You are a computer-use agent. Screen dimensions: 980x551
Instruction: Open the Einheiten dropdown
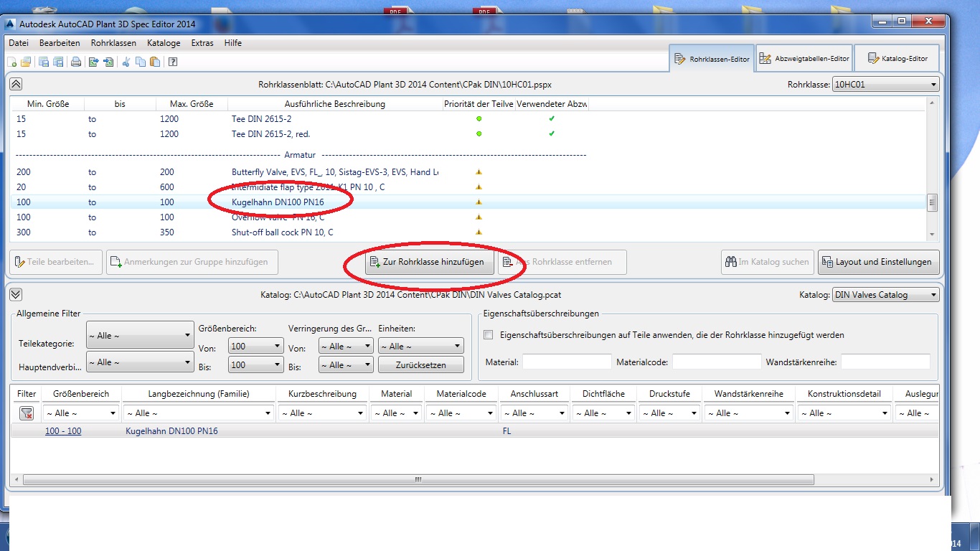coord(420,347)
